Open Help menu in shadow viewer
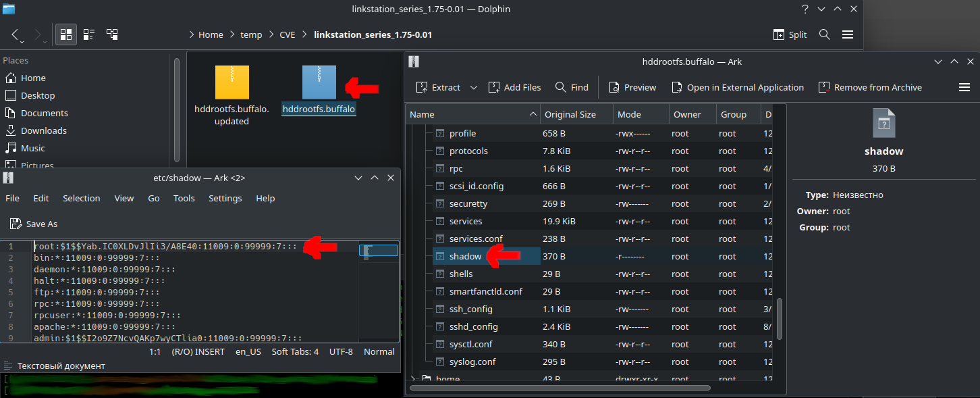 point(265,198)
